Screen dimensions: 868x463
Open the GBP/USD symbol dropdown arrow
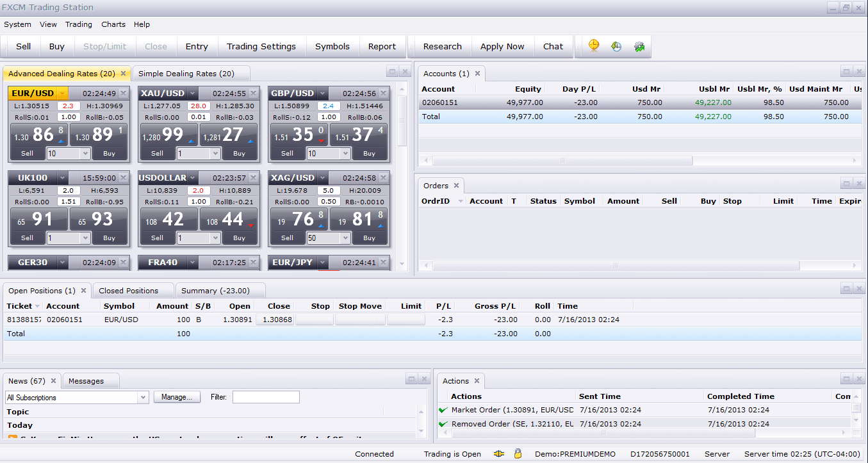tap(323, 93)
